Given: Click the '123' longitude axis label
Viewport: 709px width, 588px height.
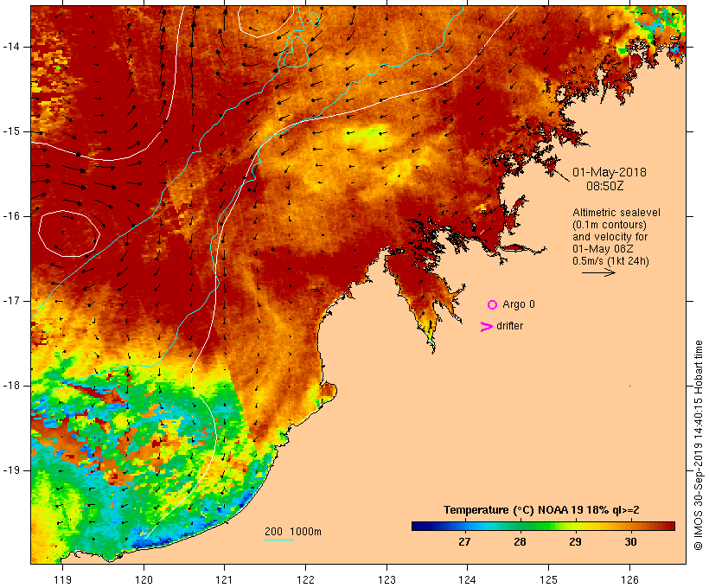Looking at the screenshot, I should (x=386, y=579).
